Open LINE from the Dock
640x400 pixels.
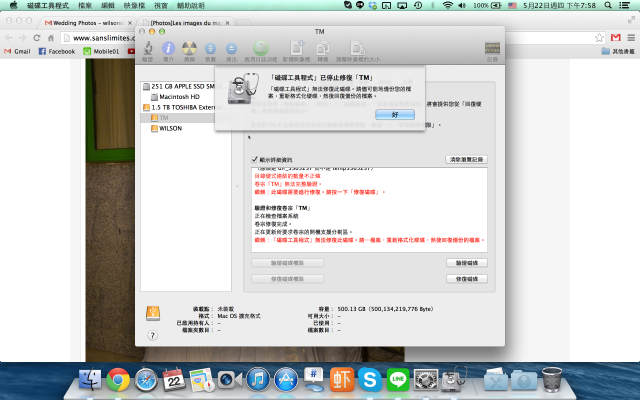coord(398,380)
